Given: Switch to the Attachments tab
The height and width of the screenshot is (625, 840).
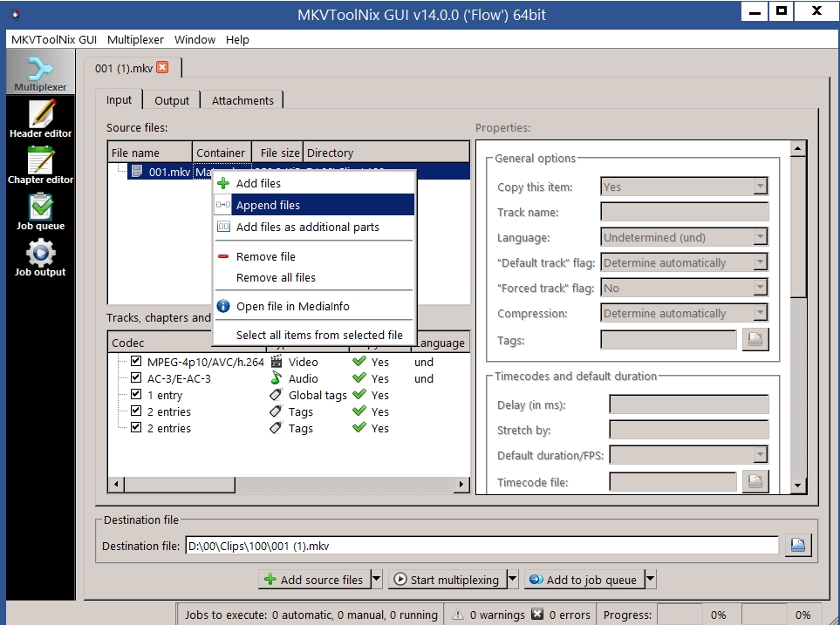Looking at the screenshot, I should click(x=242, y=100).
